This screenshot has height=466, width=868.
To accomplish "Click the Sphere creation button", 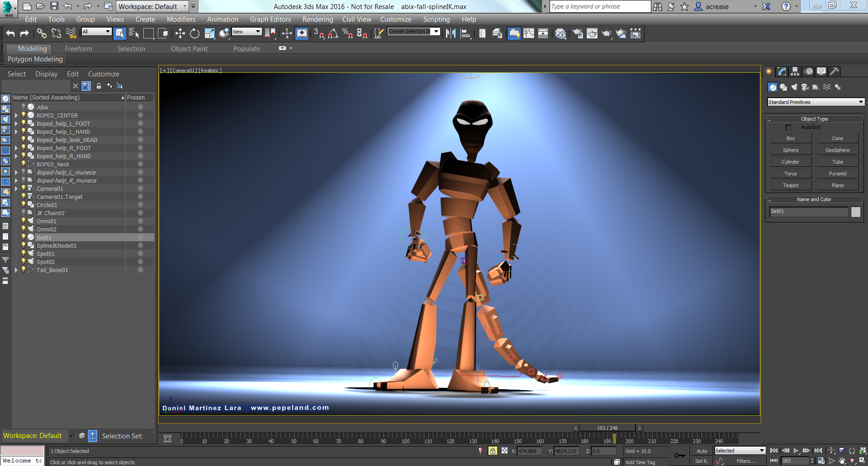I will point(790,150).
